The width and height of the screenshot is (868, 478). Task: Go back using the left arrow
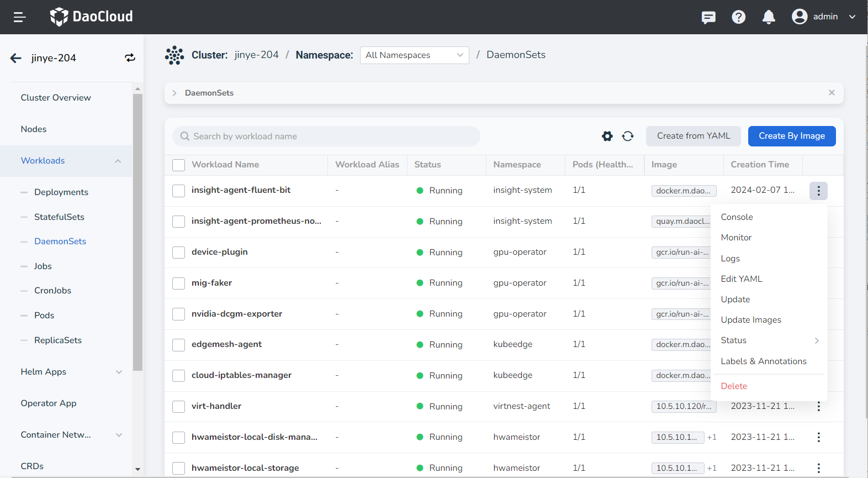(16, 58)
